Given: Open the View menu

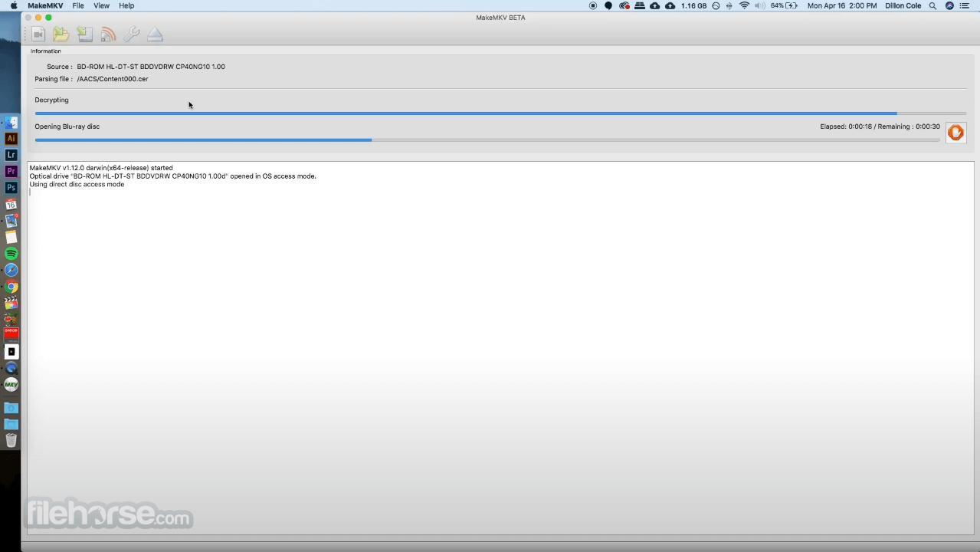Looking at the screenshot, I should coord(101,5).
